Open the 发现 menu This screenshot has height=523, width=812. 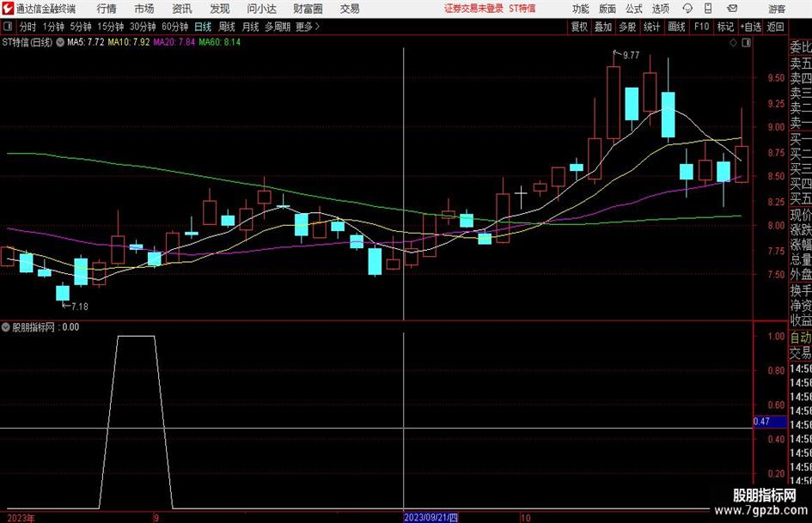point(220,9)
